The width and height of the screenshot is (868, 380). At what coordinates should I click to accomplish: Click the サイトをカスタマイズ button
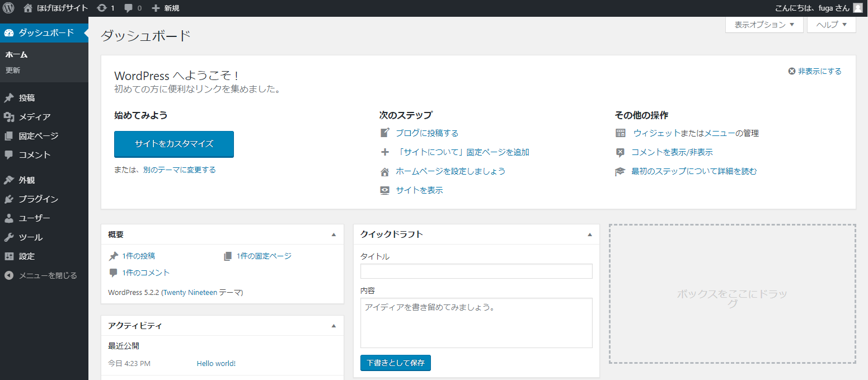(174, 144)
